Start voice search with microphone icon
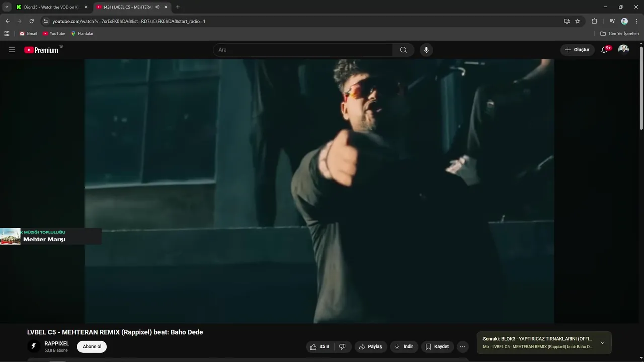Screen dimensions: 644x362 click(x=426, y=50)
